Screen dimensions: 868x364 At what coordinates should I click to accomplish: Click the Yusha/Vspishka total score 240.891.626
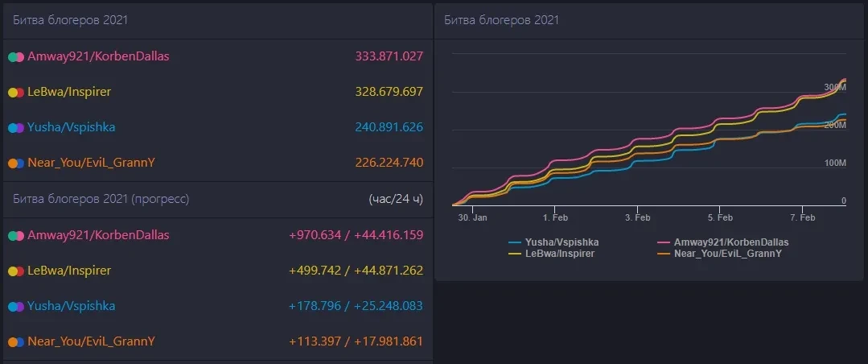389,127
